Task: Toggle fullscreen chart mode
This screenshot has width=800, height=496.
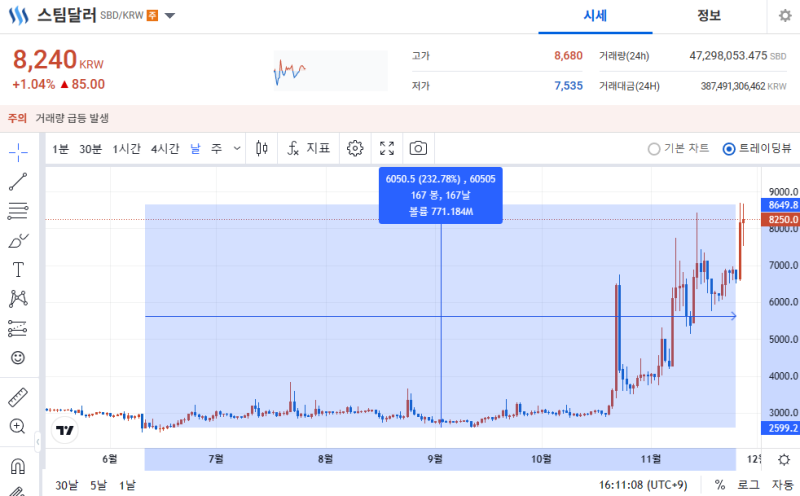Action: tap(387, 148)
